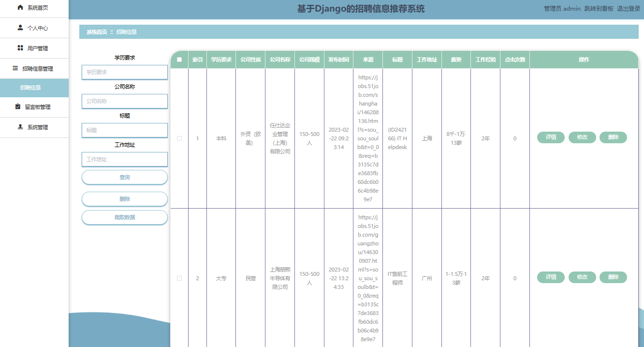Image resolution: width=644 pixels, height=347 pixels.
Task: Click the 发布时间 column header
Action: (x=338, y=60)
